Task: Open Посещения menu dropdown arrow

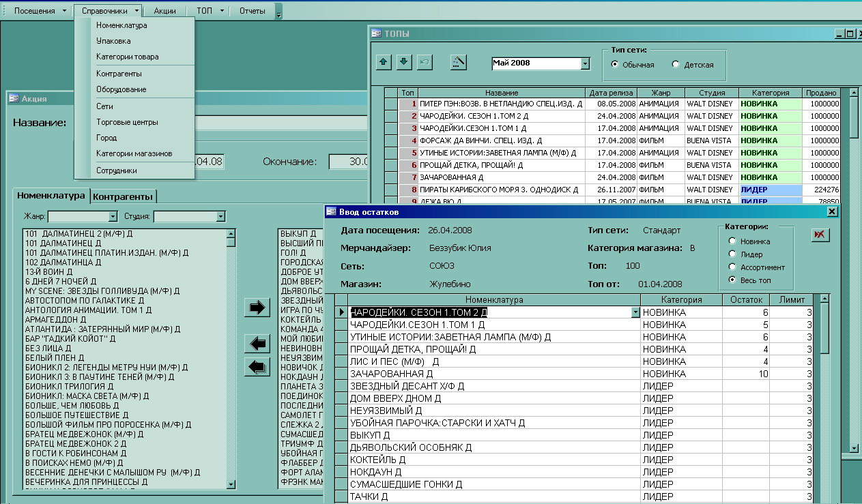Action: click(64, 11)
